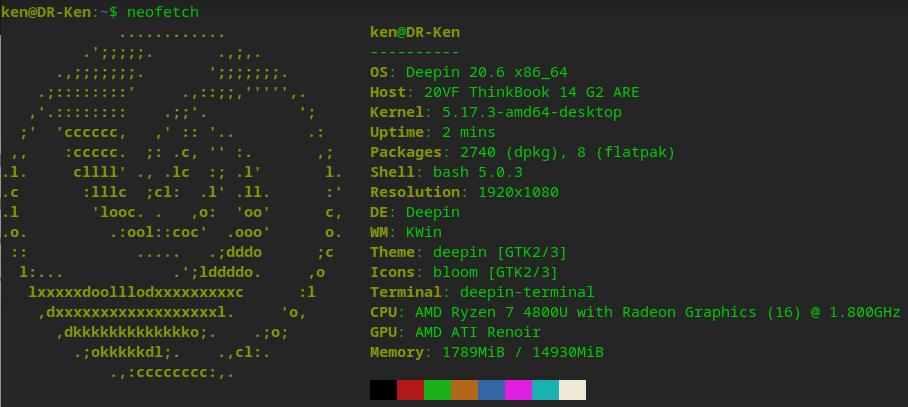The image size is (908, 407).
Task: Click the Packages value '2740 (dpkg), 8 (flatpak)'
Action: pyautogui.click(x=568, y=152)
